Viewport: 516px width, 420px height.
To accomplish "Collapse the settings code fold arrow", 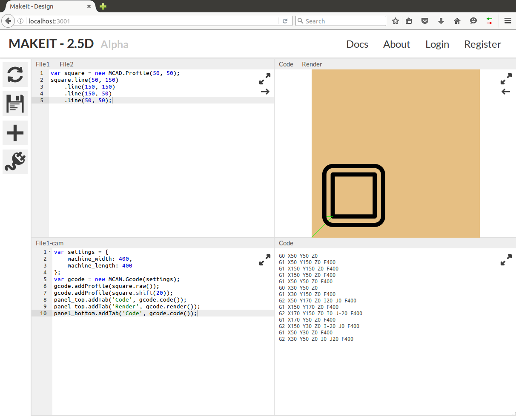I will coord(50,252).
